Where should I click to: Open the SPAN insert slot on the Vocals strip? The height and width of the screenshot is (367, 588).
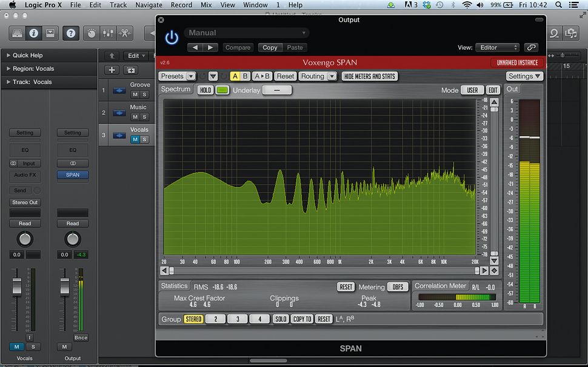[x=72, y=175]
